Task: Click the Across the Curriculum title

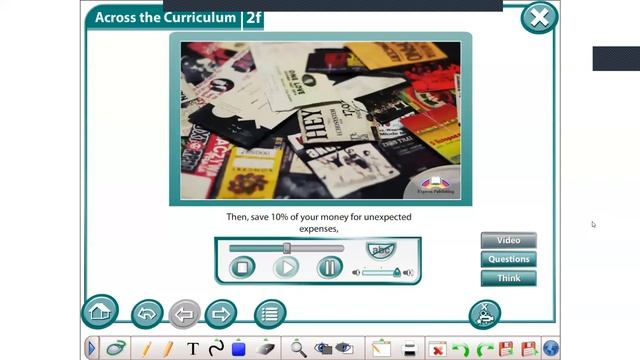Action: tap(165, 18)
